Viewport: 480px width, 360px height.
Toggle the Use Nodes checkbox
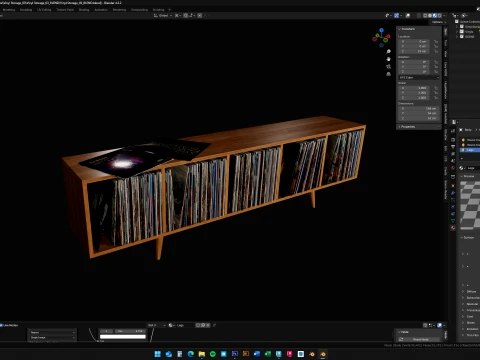pyautogui.click(x=2, y=325)
